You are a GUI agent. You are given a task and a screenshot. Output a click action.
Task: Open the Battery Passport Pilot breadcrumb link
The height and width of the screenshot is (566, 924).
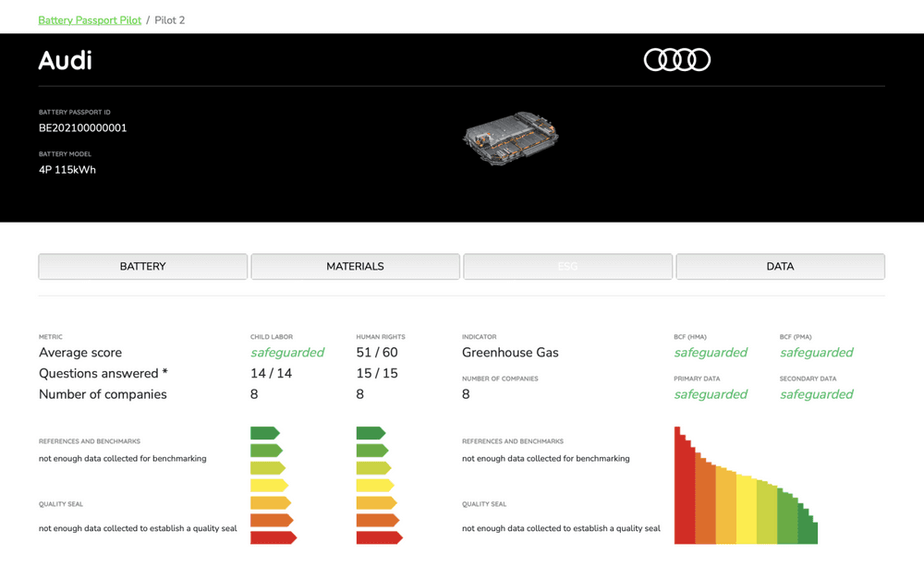90,19
